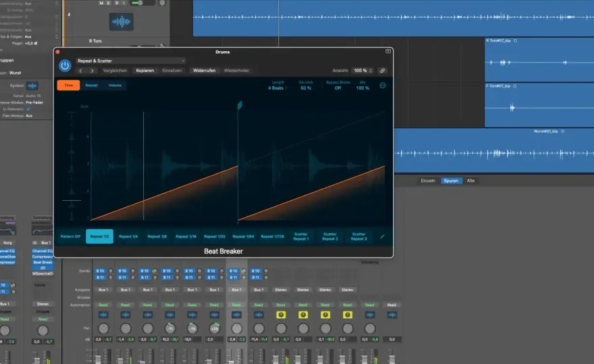This screenshot has height=364, width=594.
Task: Select the Alle mixer view
Action: (x=470, y=181)
